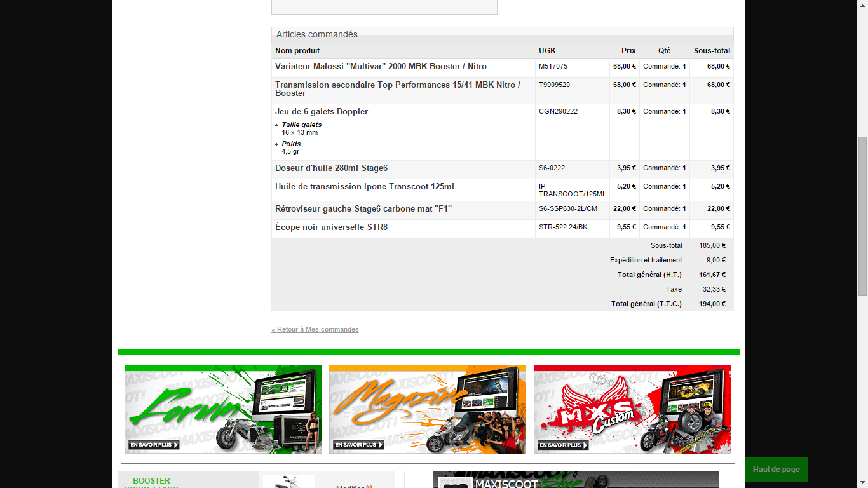Click the Articles commandés section heading
868x488 pixels.
tap(317, 34)
